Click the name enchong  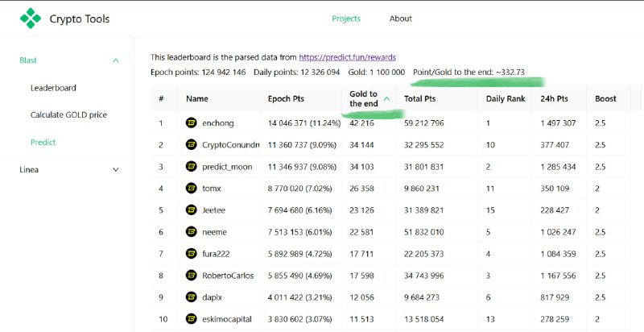[x=217, y=123]
